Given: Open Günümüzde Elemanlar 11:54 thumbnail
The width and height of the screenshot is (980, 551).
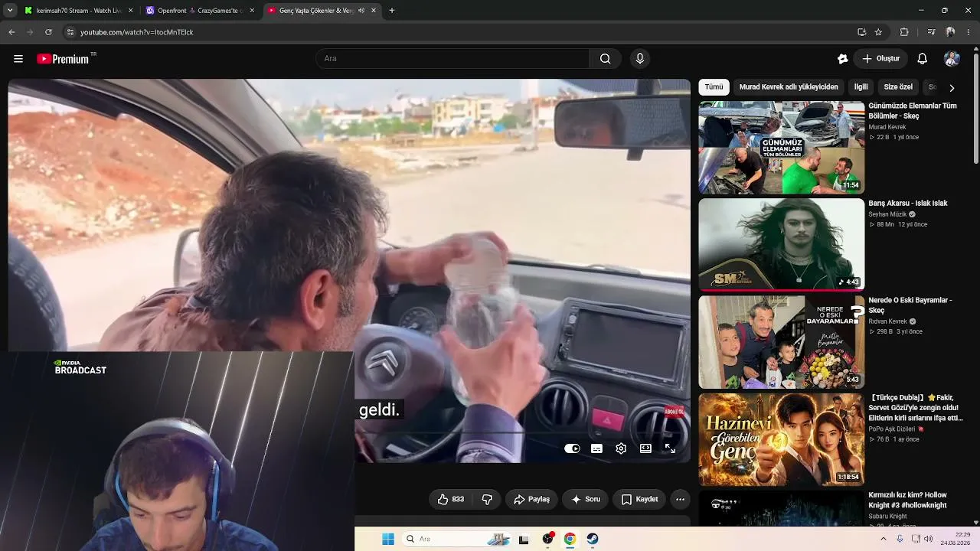Looking at the screenshot, I should coord(781,148).
